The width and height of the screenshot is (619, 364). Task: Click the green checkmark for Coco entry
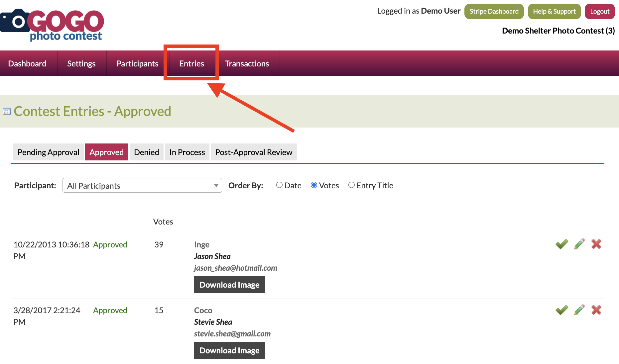[x=561, y=310]
